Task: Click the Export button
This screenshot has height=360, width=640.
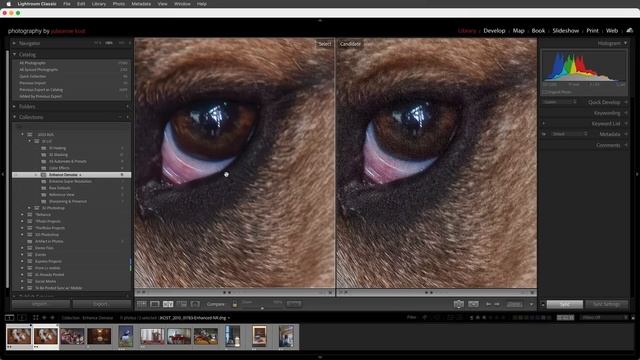Action: [x=100, y=304]
